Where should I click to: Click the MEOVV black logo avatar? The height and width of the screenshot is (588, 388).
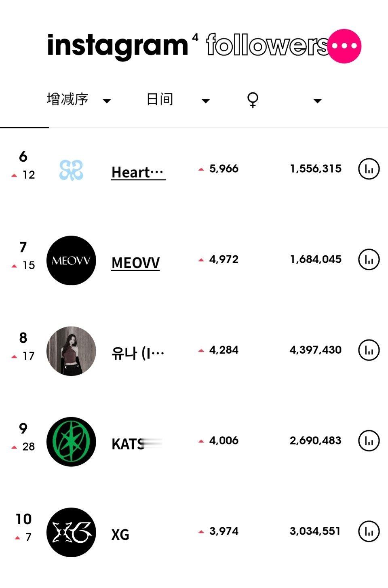[x=71, y=260]
